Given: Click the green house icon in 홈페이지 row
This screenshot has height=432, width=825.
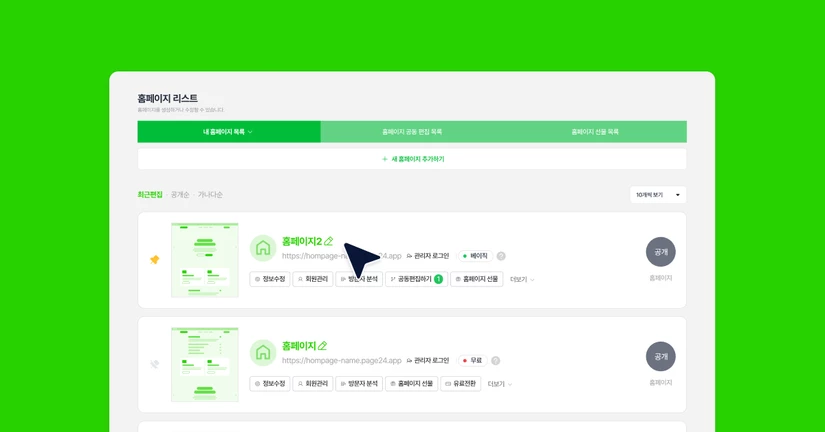Looking at the screenshot, I should 263,353.
